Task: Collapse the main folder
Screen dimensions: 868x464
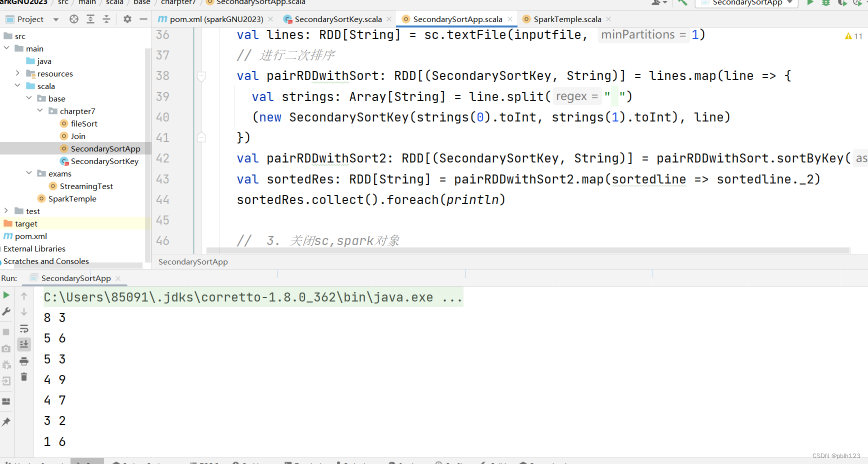Action: pos(6,48)
